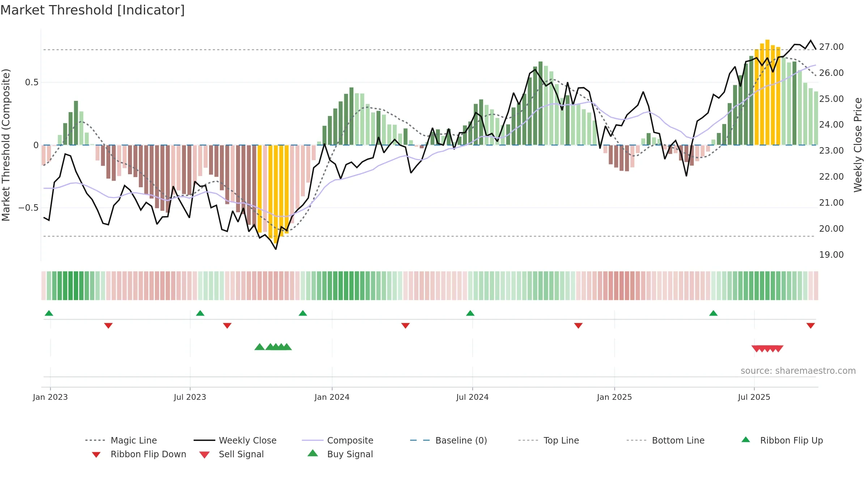This screenshot has height=488, width=868.
Task: Click the first red Sell Signal triangle at Jul 2025
Action: pyautogui.click(x=756, y=348)
